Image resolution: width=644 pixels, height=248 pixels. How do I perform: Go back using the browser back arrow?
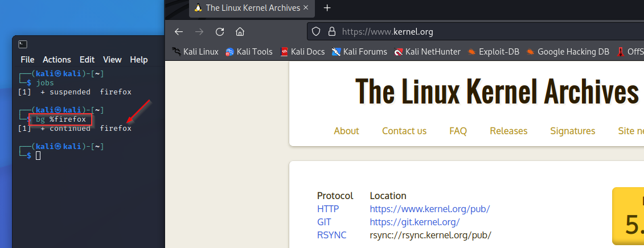pyautogui.click(x=178, y=32)
